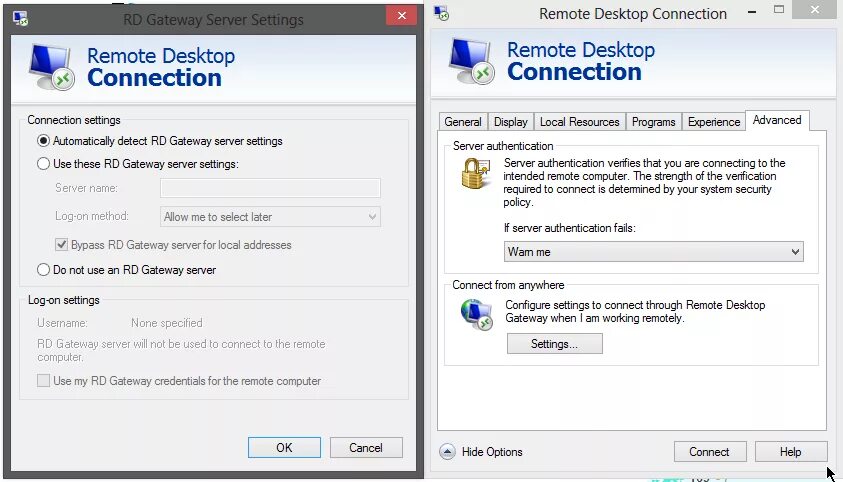Image resolution: width=843 pixels, height=482 pixels.
Task: Click the 'Log-on settings' group label
Action: point(63,300)
